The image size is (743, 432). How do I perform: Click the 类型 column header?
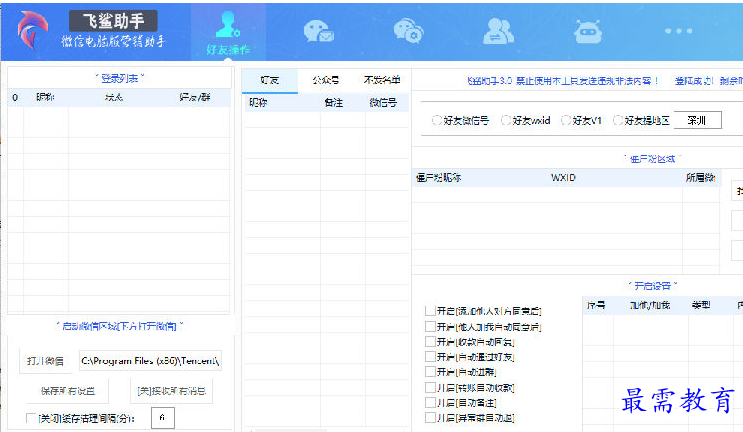click(701, 305)
